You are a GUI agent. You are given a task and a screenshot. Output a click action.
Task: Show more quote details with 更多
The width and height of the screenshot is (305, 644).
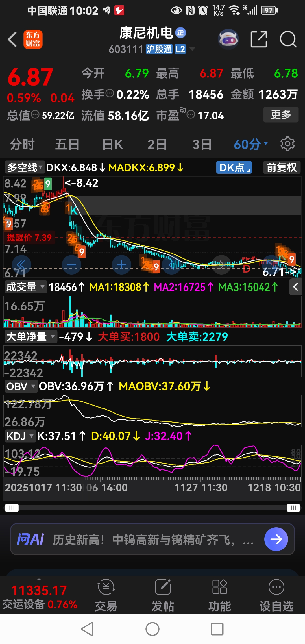pyautogui.click(x=281, y=114)
